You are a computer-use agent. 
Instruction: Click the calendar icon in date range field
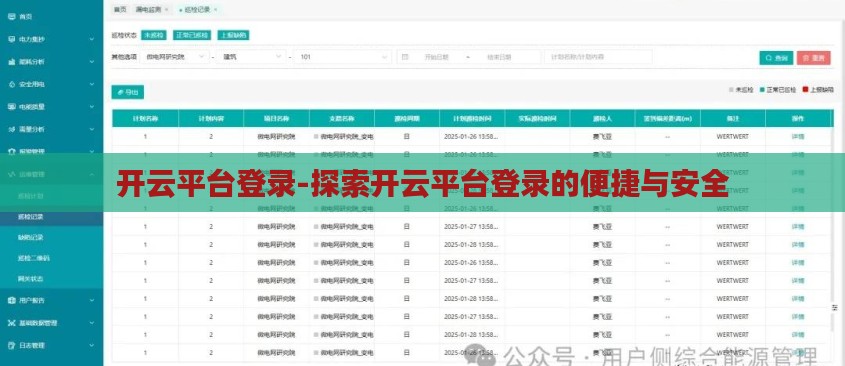[x=405, y=57]
